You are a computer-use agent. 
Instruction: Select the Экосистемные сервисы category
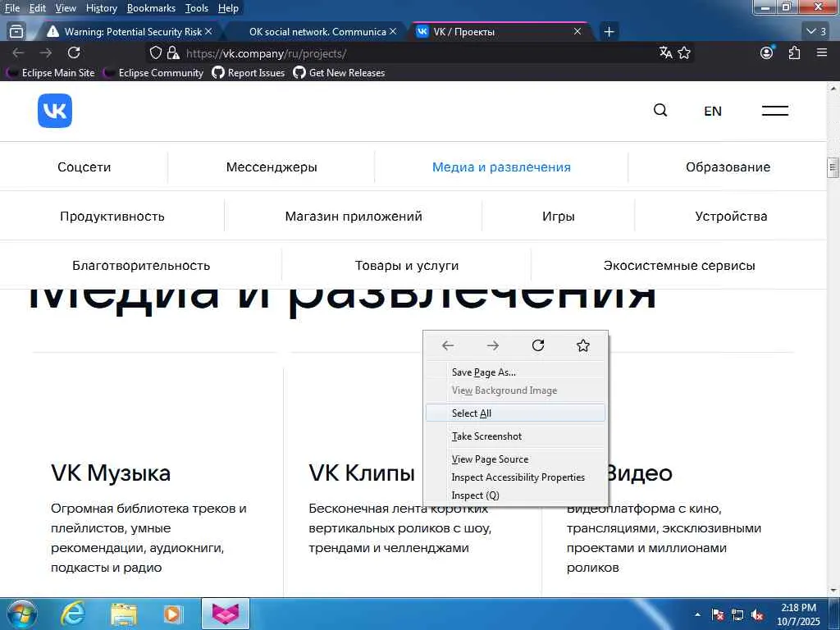coord(679,266)
